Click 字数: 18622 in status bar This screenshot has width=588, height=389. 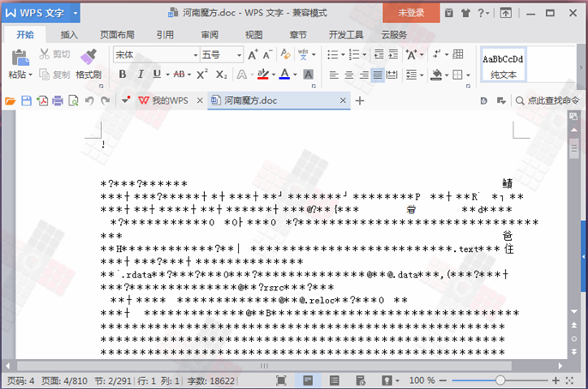tap(210, 381)
